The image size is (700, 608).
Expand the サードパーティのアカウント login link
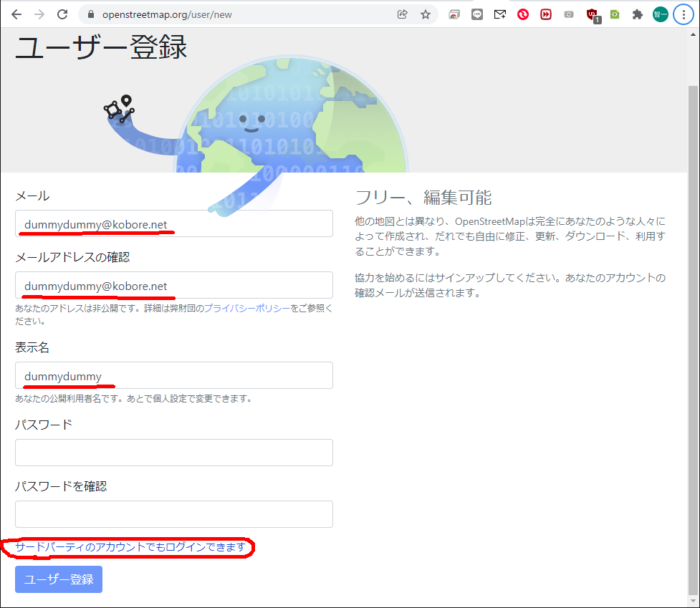(131, 548)
